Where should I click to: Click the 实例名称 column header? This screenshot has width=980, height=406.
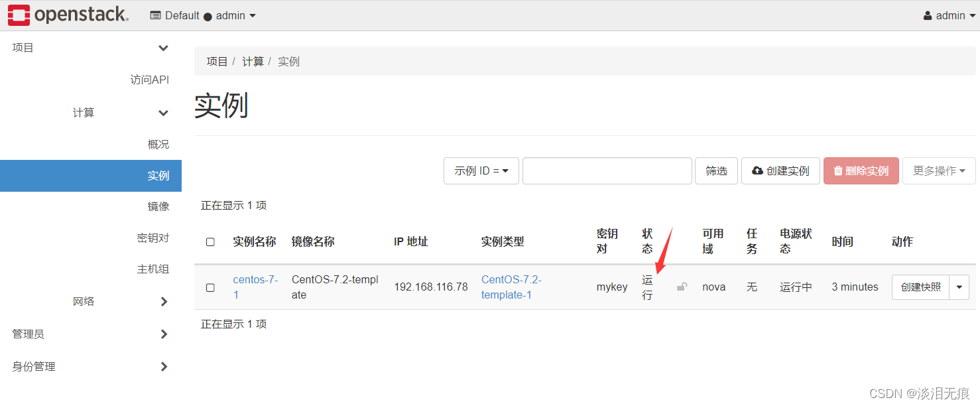[x=255, y=241]
